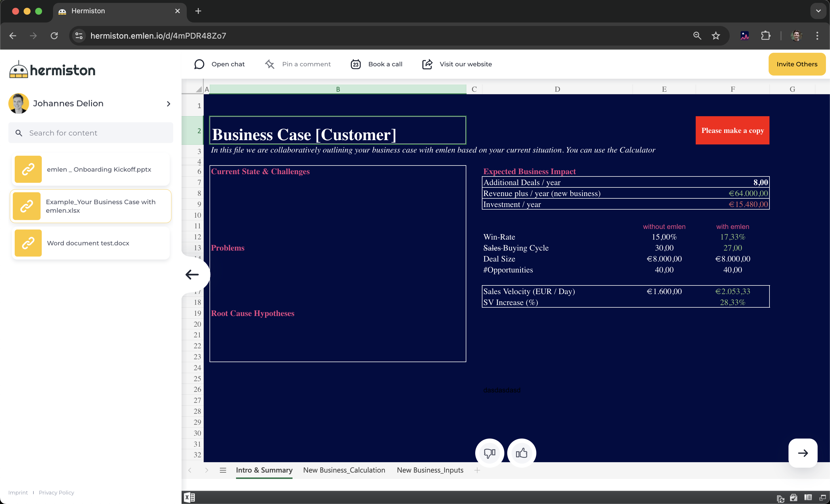This screenshot has height=504, width=830.
Task: Click the red Please make a copy cell
Action: tap(732, 130)
